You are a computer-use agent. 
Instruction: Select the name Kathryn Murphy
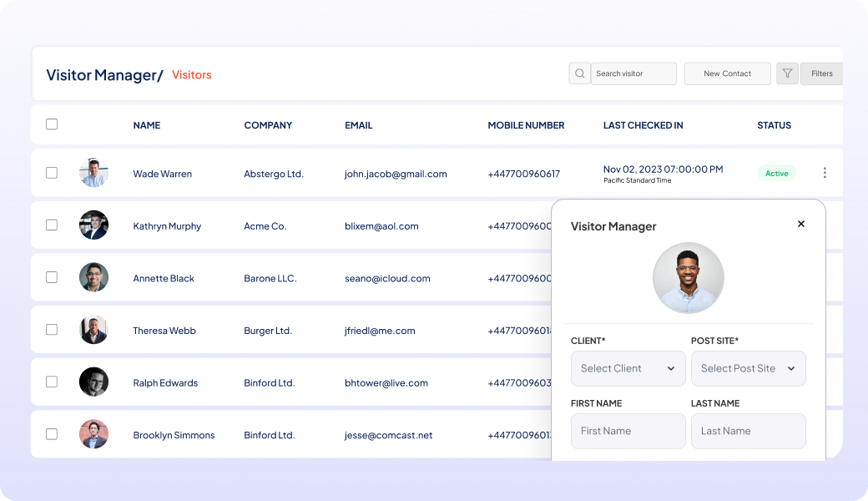click(167, 226)
